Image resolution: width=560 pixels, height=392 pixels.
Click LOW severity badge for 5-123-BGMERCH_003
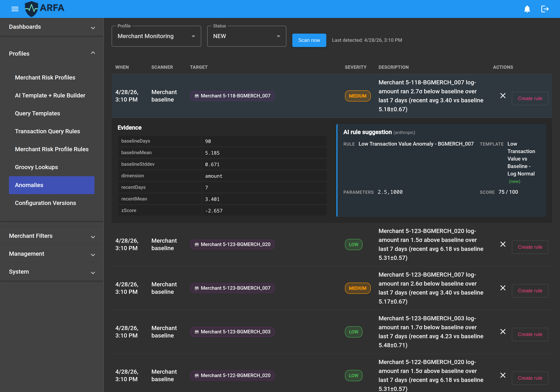(x=354, y=332)
